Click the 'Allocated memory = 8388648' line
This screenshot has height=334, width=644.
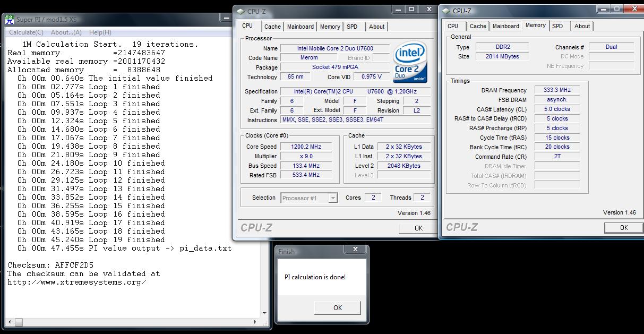point(84,70)
